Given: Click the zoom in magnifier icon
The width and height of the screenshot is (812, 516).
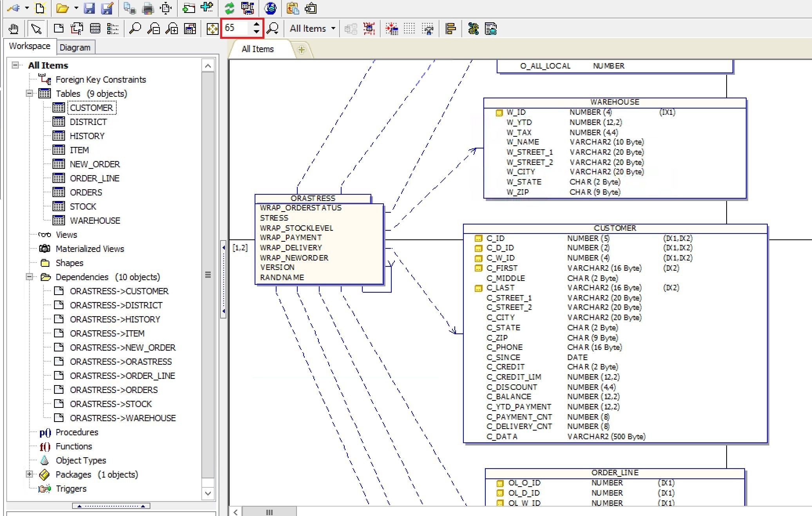Looking at the screenshot, I should 172,29.
